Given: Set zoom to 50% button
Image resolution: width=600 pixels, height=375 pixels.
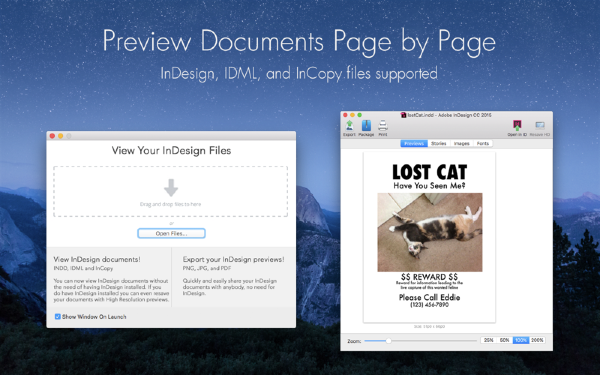Looking at the screenshot, I should pos(504,340).
